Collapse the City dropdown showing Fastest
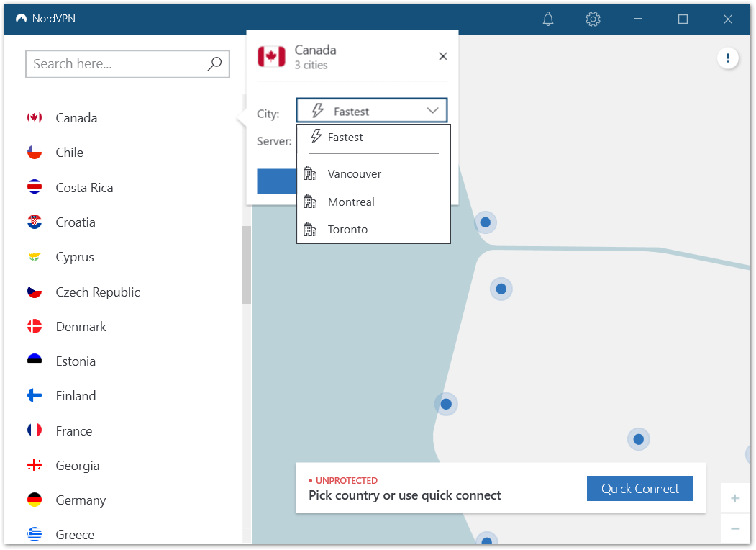 coord(372,110)
